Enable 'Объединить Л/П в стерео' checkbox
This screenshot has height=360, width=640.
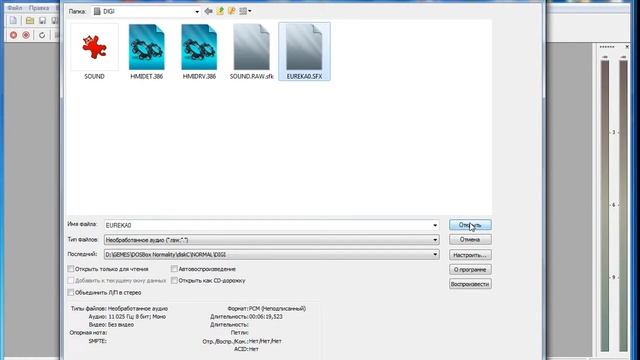pyautogui.click(x=71, y=292)
